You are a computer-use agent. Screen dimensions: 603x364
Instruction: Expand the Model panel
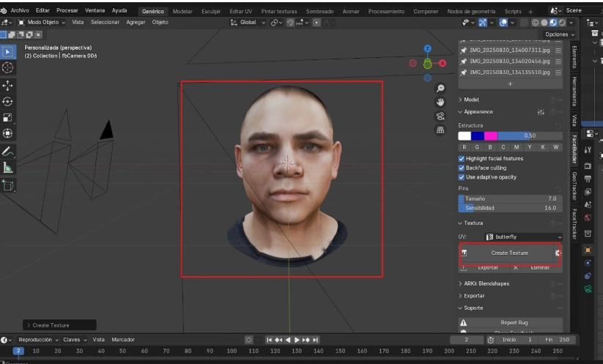pyautogui.click(x=471, y=100)
